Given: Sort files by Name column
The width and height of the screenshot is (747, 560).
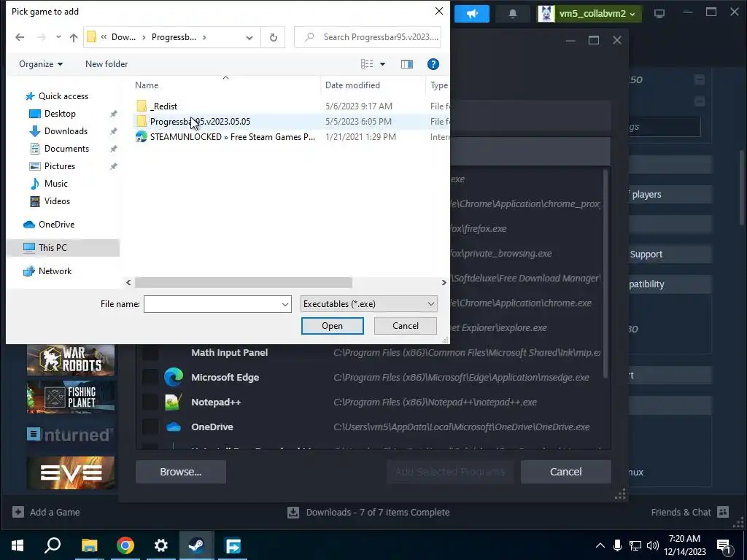Looking at the screenshot, I should click(146, 85).
